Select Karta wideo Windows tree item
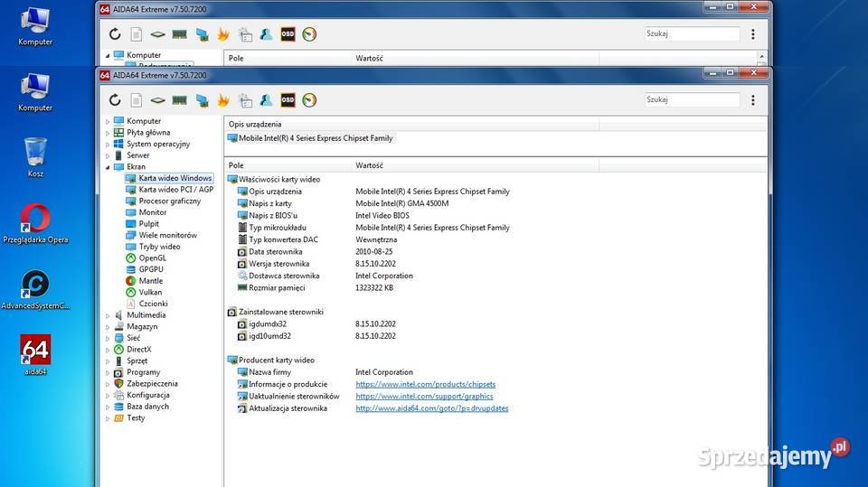The height and width of the screenshot is (487, 868). pyautogui.click(x=175, y=178)
